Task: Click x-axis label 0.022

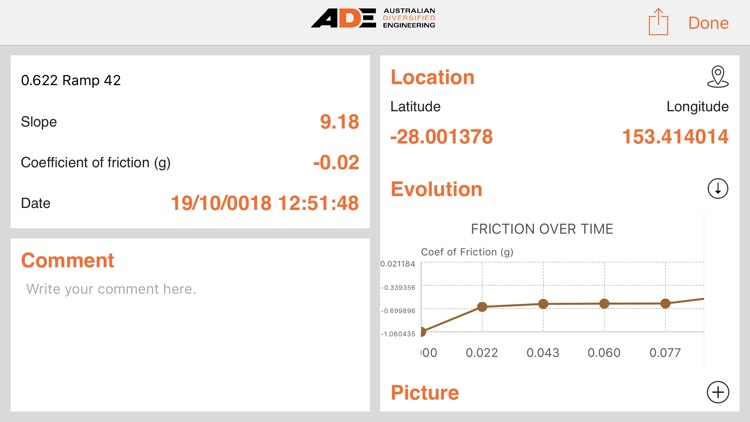Action: coord(482,353)
